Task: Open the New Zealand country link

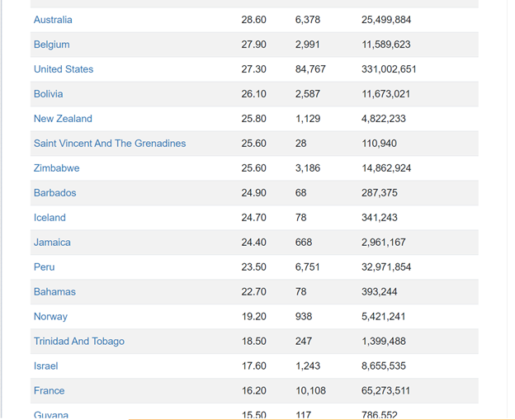Action: 63,119
